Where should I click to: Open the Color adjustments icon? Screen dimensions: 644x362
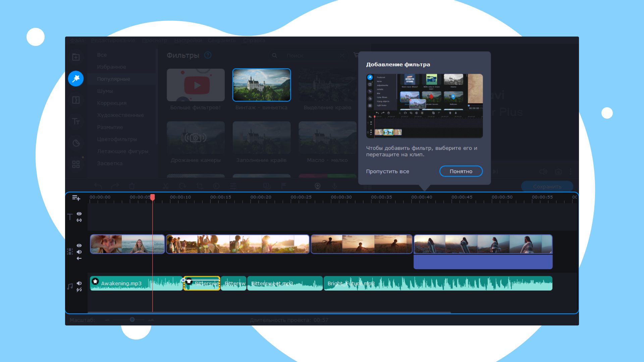click(x=216, y=186)
